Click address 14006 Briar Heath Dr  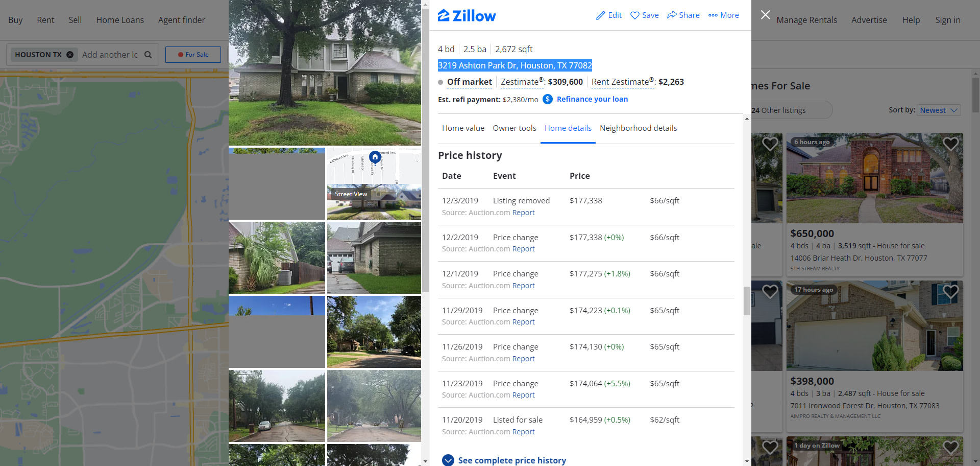click(859, 258)
